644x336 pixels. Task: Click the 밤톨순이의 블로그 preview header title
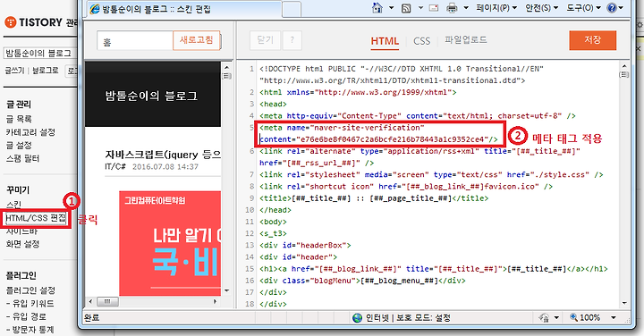tap(151, 96)
